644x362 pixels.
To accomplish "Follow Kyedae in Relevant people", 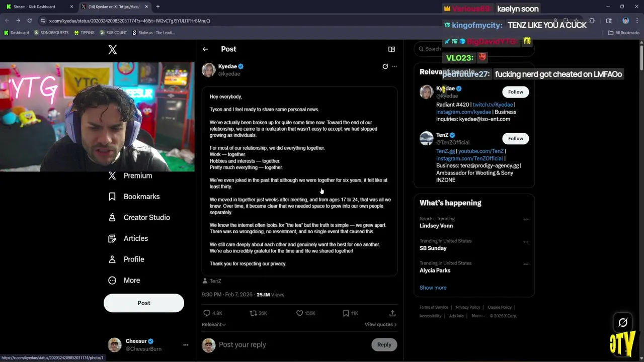I will [x=515, y=92].
